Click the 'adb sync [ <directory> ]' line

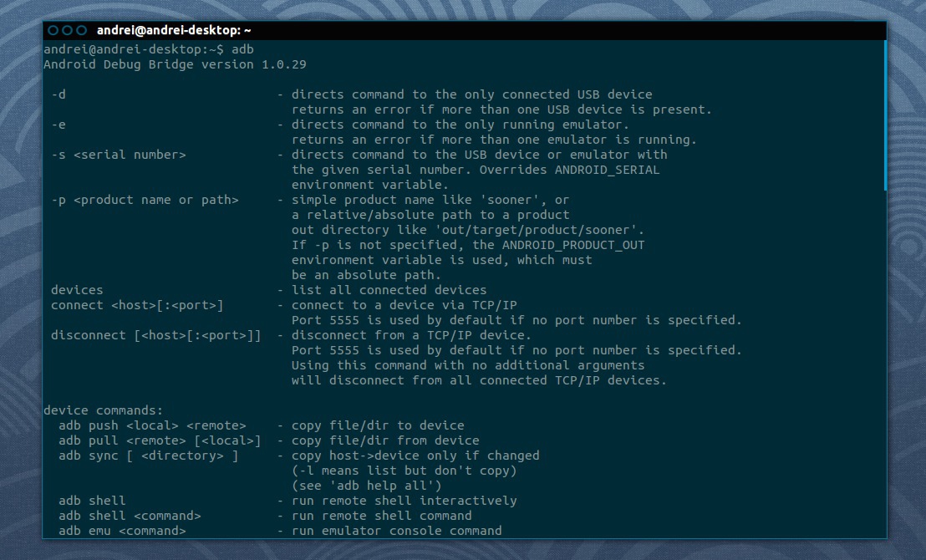tap(148, 456)
